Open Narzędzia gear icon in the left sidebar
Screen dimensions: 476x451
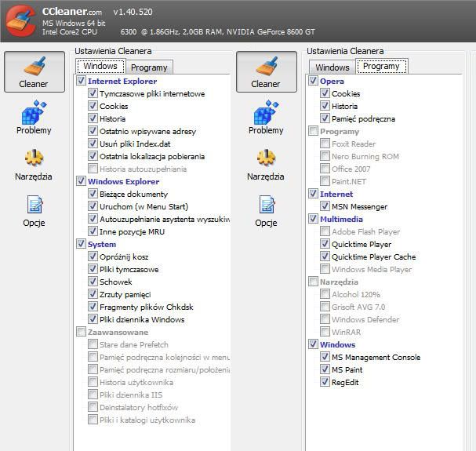(34, 160)
